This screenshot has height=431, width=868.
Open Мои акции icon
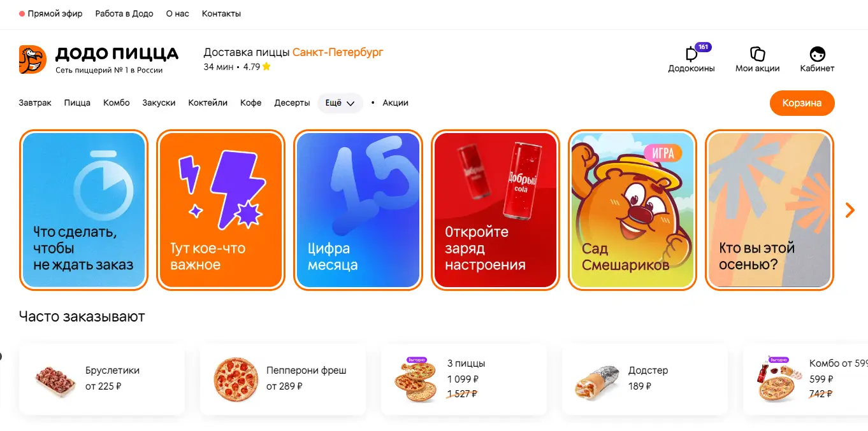click(x=757, y=54)
